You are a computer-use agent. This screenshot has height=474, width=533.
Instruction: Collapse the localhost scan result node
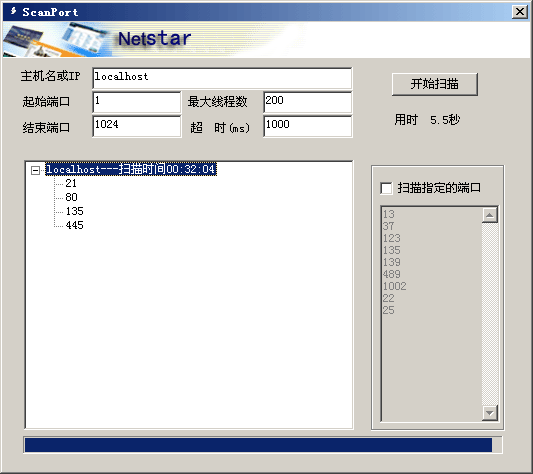pos(35,170)
